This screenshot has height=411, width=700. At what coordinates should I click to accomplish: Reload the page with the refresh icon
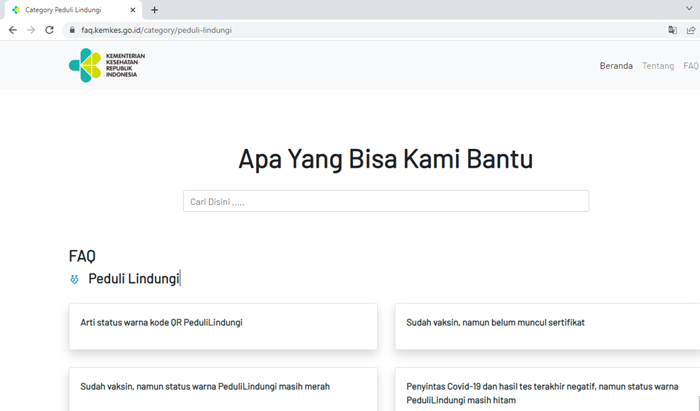click(x=49, y=30)
